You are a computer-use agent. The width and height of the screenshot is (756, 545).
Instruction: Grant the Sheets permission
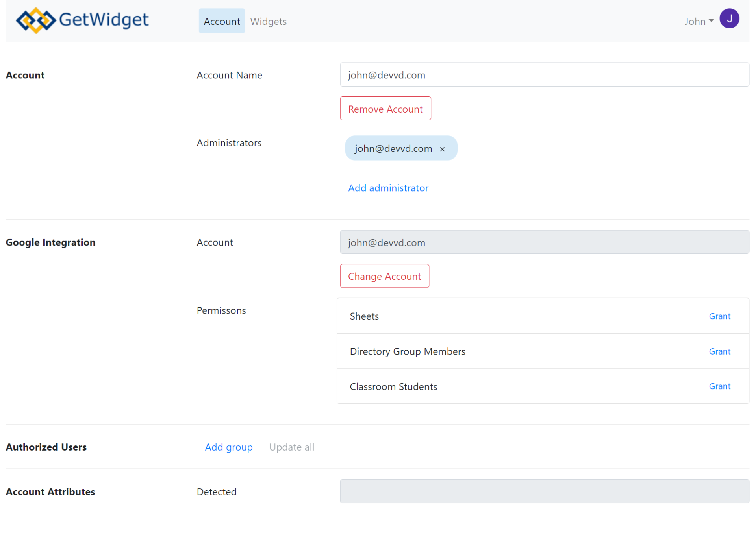pyautogui.click(x=719, y=316)
